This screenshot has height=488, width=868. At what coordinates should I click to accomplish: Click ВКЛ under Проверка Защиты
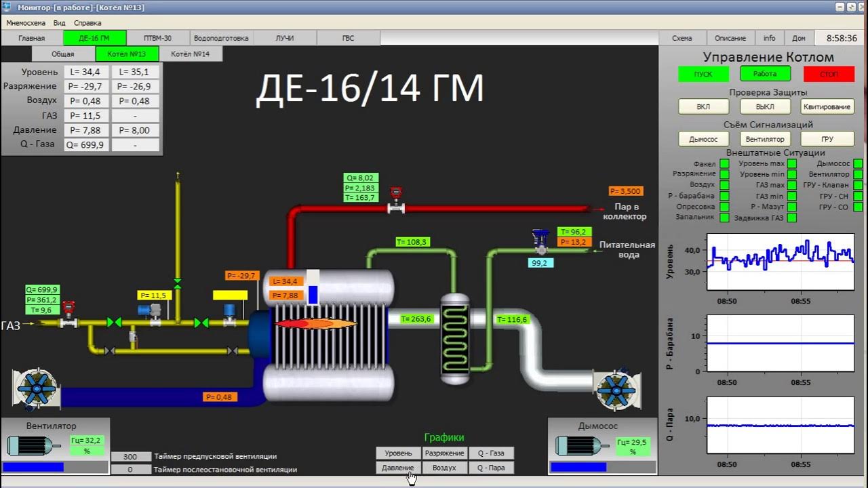click(x=704, y=106)
